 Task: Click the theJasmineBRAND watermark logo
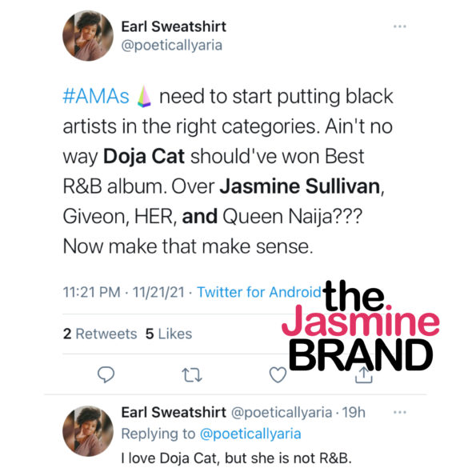[x=361, y=326]
